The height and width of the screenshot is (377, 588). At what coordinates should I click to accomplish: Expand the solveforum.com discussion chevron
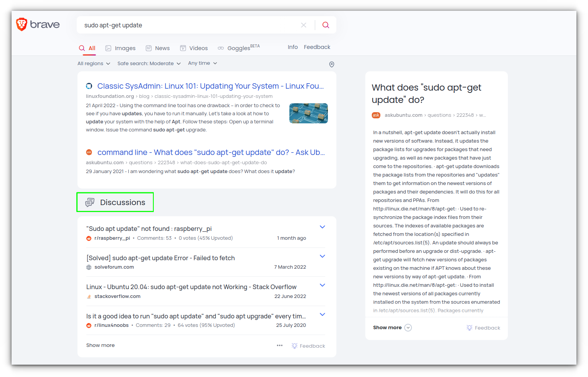(323, 256)
